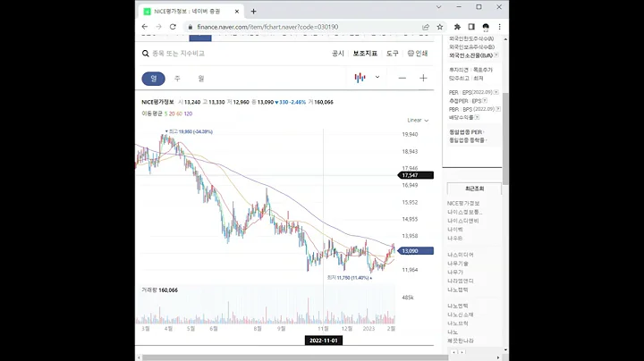644x361 pixels.
Task: Toggle the browser side panel icon
Action: (471, 27)
